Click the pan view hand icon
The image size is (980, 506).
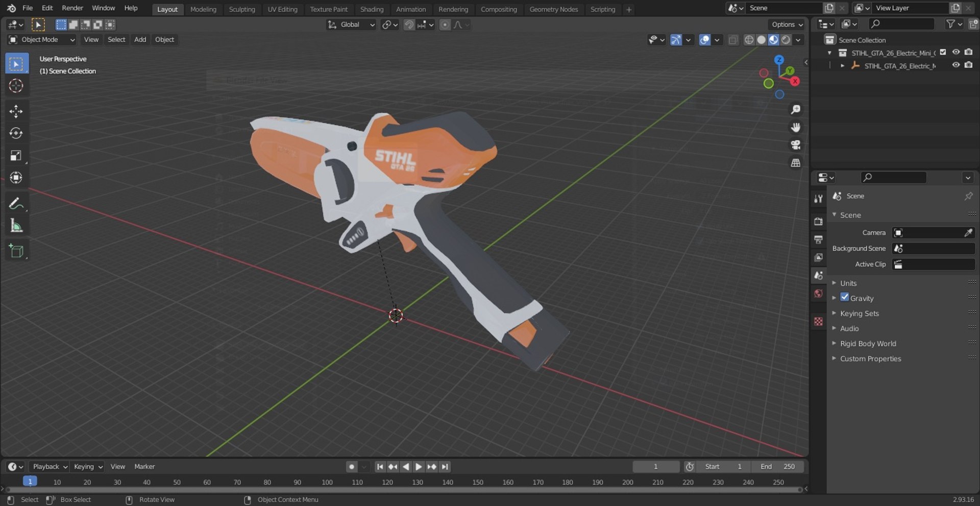click(x=795, y=127)
